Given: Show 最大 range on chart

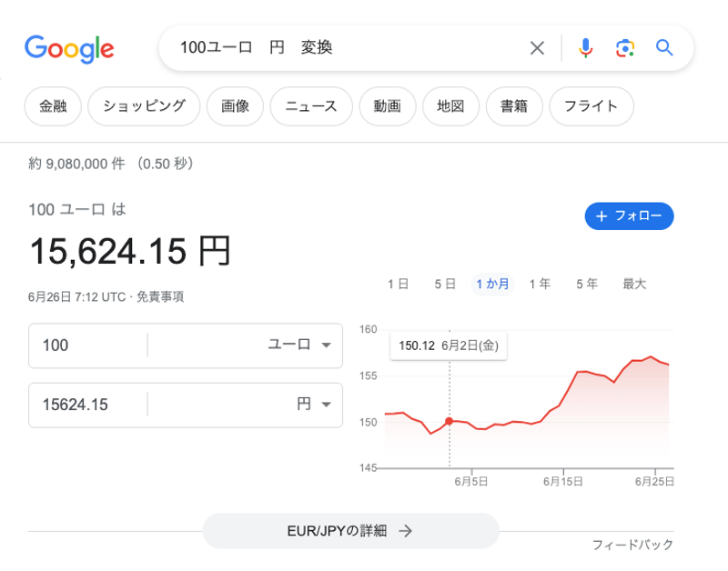Looking at the screenshot, I should tap(634, 284).
